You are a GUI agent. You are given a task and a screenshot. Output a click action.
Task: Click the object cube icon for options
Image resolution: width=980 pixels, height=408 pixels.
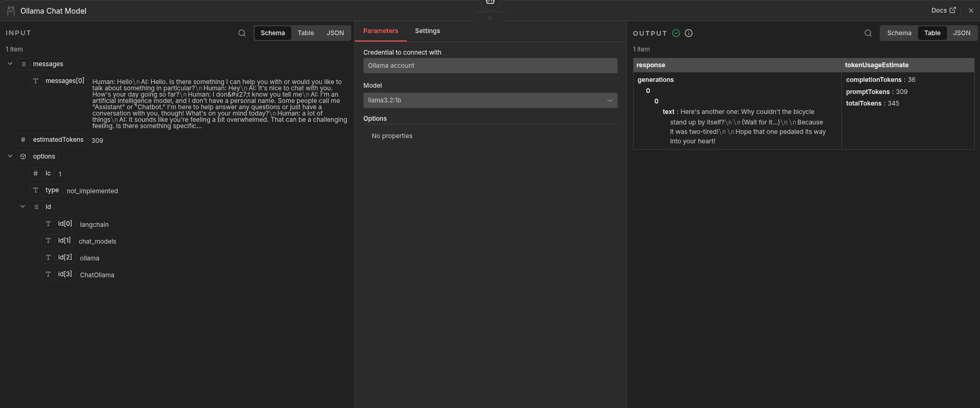point(23,156)
